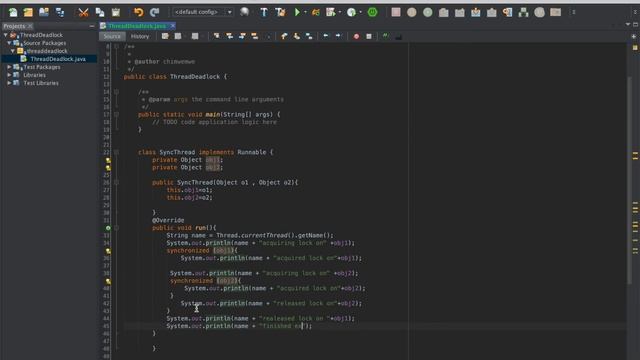
Task: Click the Build Project hammer icon
Action: (x=264, y=12)
